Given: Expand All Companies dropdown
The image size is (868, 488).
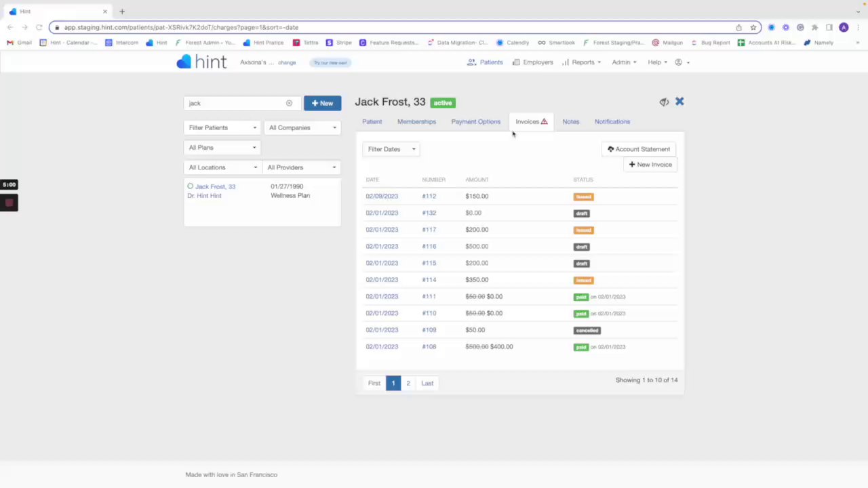Looking at the screenshot, I should click(x=302, y=127).
